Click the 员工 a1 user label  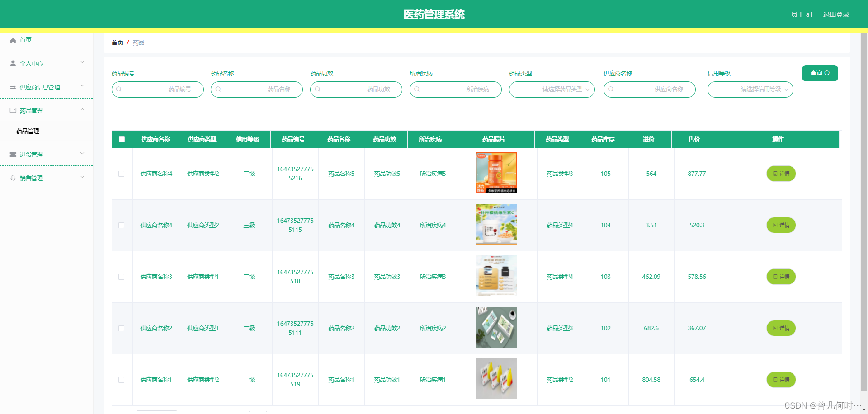pyautogui.click(x=802, y=14)
